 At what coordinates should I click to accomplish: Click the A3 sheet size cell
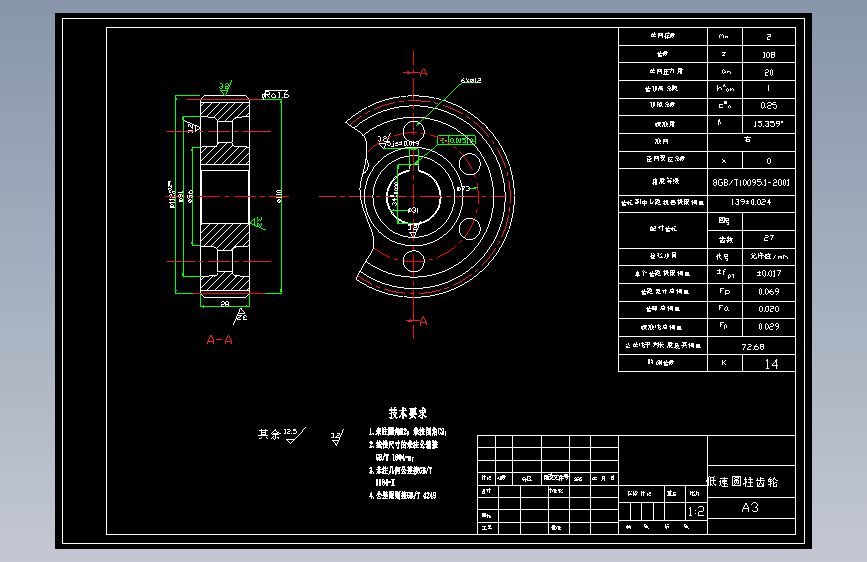point(751,508)
